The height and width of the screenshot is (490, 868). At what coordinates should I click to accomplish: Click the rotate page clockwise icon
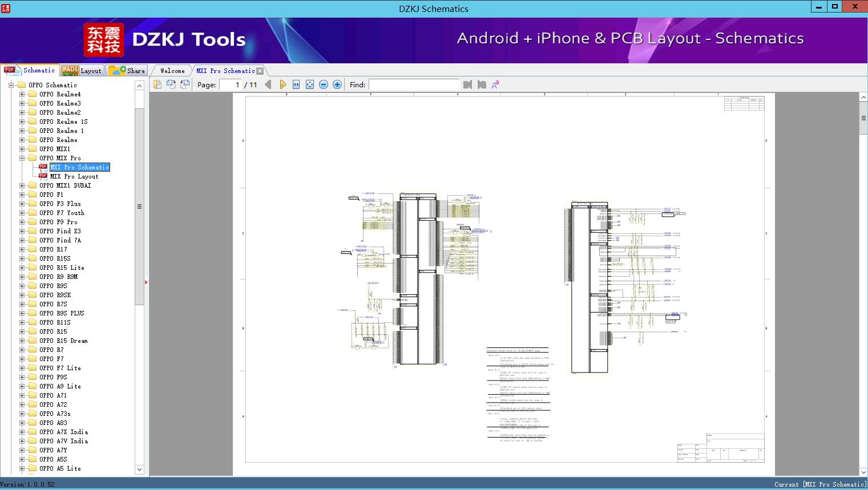(x=171, y=84)
